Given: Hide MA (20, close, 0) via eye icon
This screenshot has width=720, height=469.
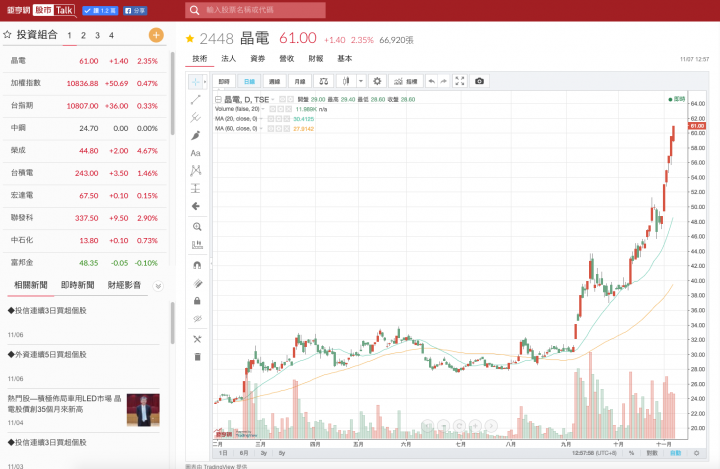Looking at the screenshot, I should pos(270,119).
